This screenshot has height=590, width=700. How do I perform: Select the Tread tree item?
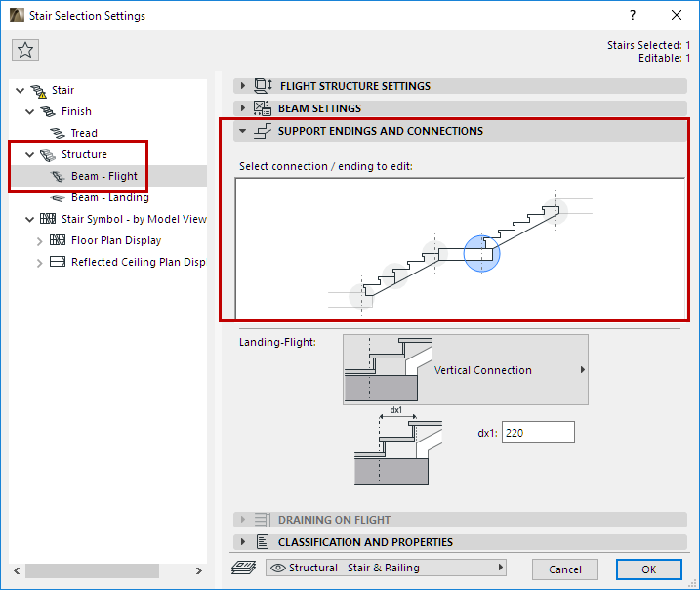pyautogui.click(x=84, y=133)
